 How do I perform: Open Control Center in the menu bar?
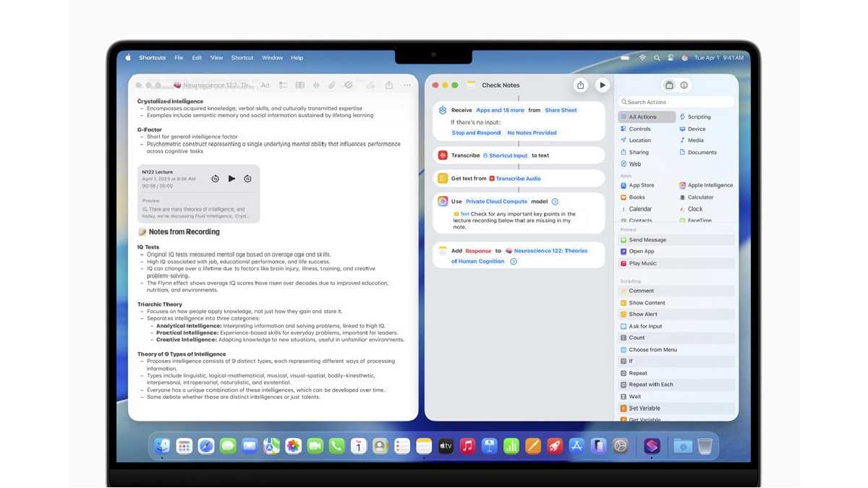(670, 58)
